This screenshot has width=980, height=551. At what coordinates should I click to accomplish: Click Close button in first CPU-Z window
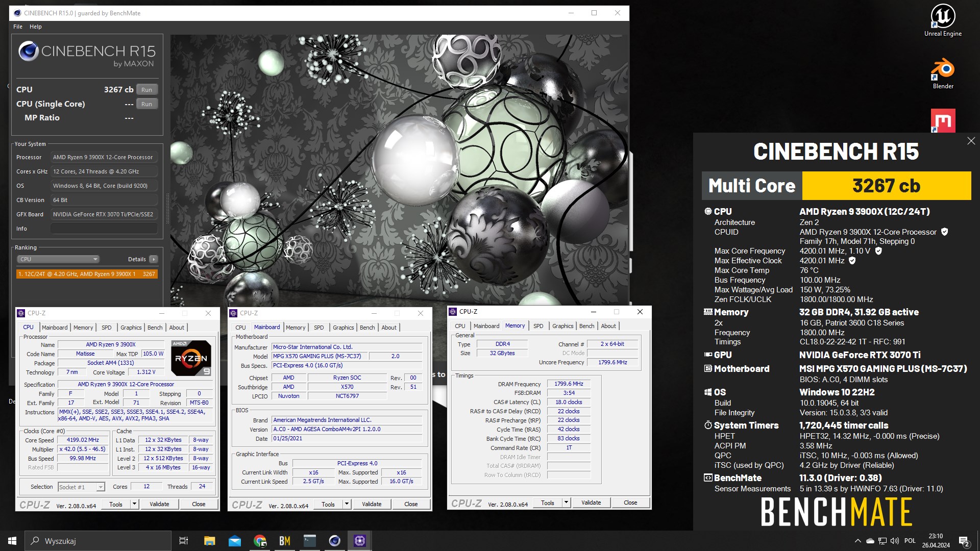tap(199, 504)
